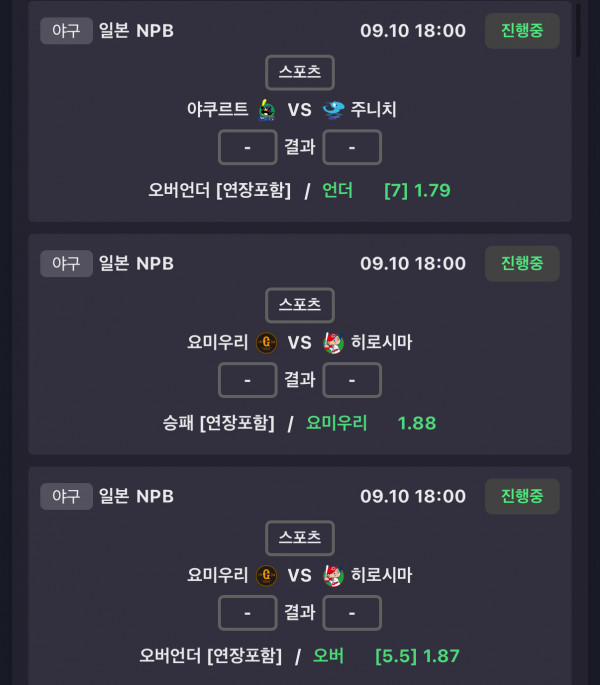Click the 야구 tag on the second card
This screenshot has width=600, height=685.
66,263
